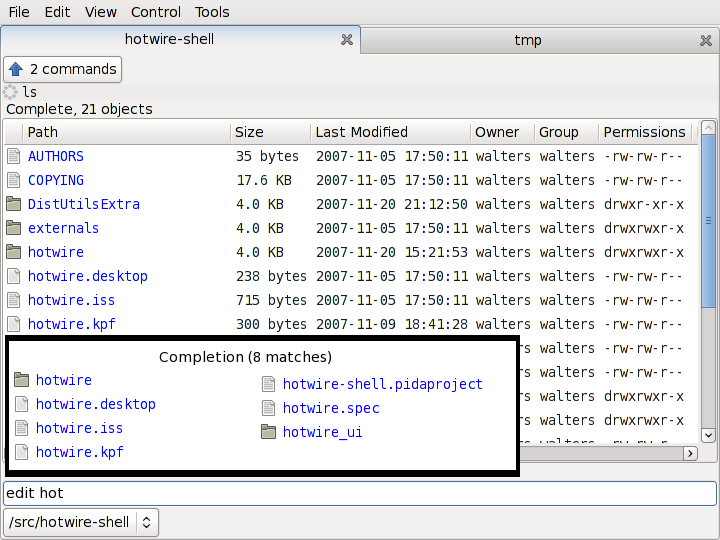The height and width of the screenshot is (540, 720).
Task: Choose hotwire_ui completion
Action: [x=322, y=432]
